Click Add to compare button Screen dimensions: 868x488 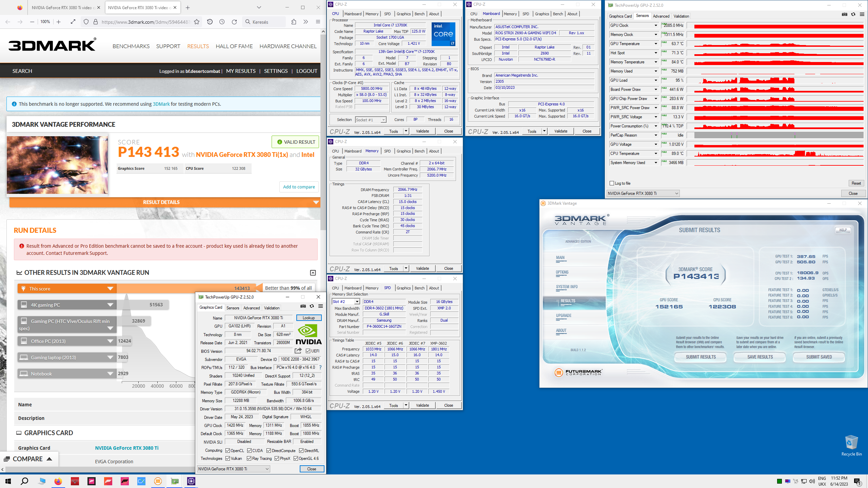coord(299,187)
